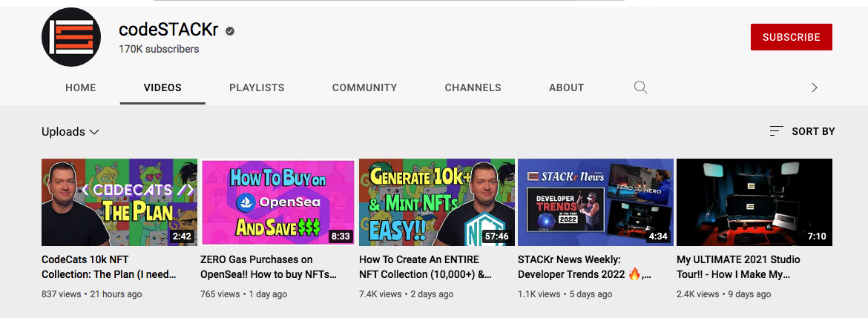Expand the Uploads dropdown

tap(70, 132)
